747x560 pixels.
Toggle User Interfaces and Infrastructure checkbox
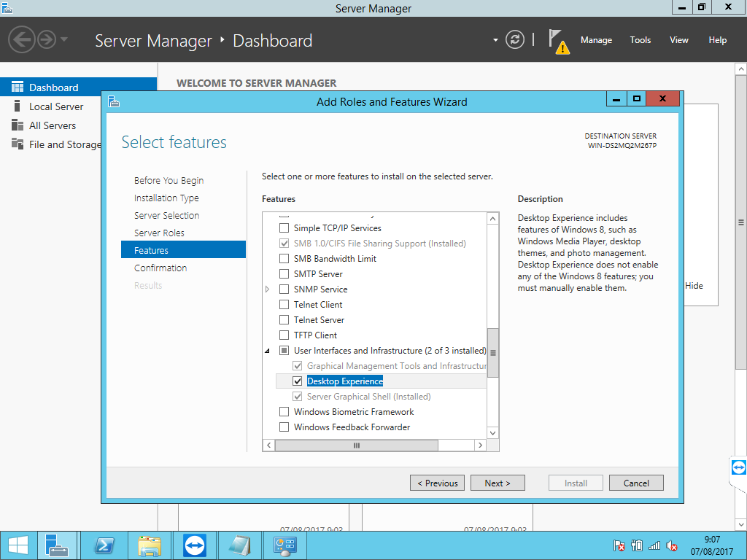pyautogui.click(x=284, y=351)
